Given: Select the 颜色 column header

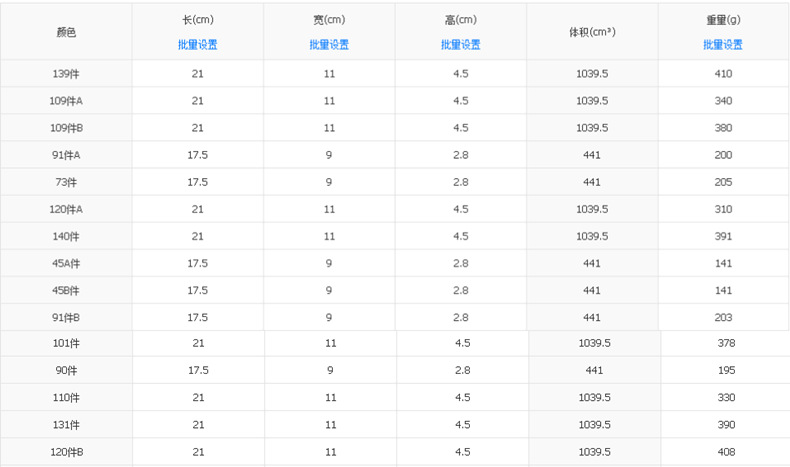Looking at the screenshot, I should tap(66, 32).
